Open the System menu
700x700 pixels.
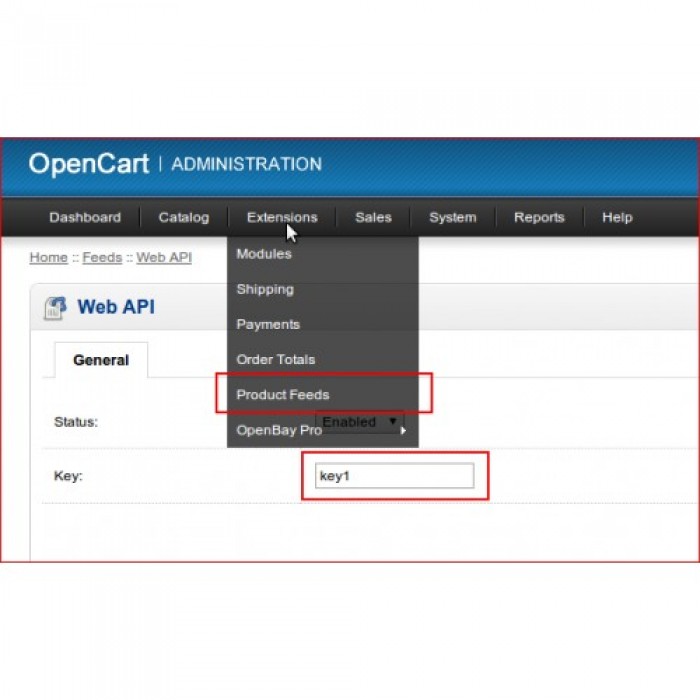tap(453, 217)
